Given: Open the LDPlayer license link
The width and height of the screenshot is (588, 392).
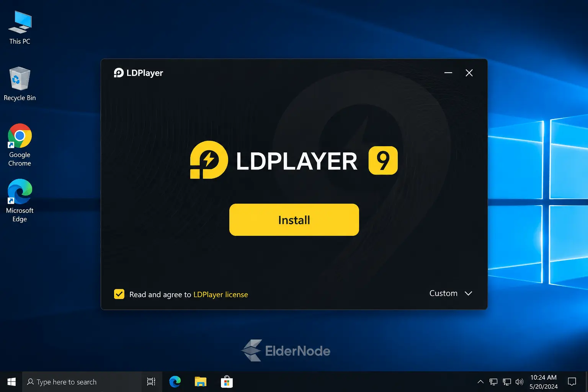Looking at the screenshot, I should 220,294.
